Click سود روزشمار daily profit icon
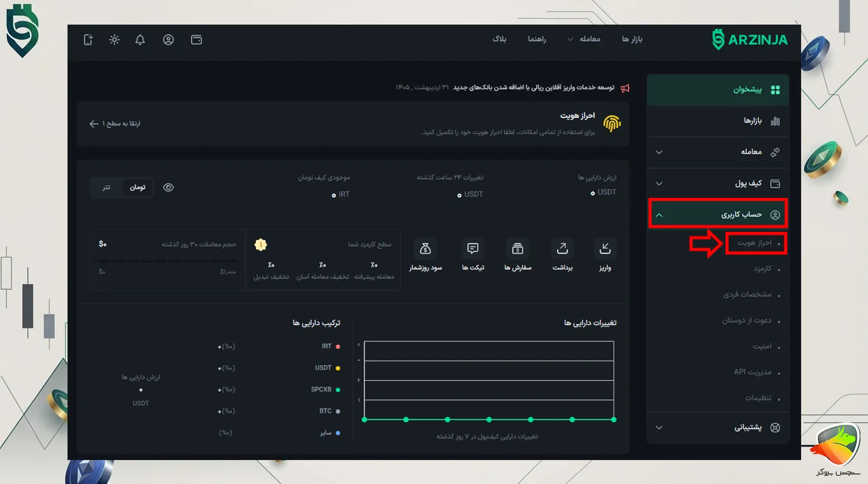 click(426, 248)
